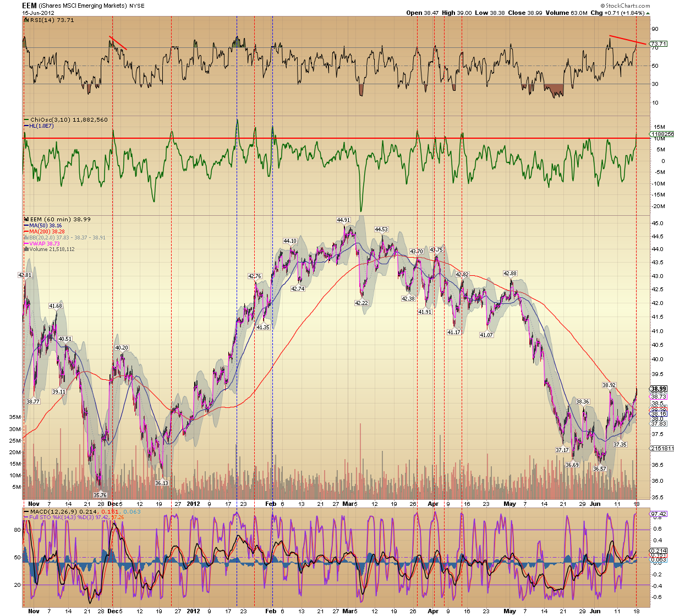
Task: Click the 0.214 MACD axis value tag
Action: [658, 550]
